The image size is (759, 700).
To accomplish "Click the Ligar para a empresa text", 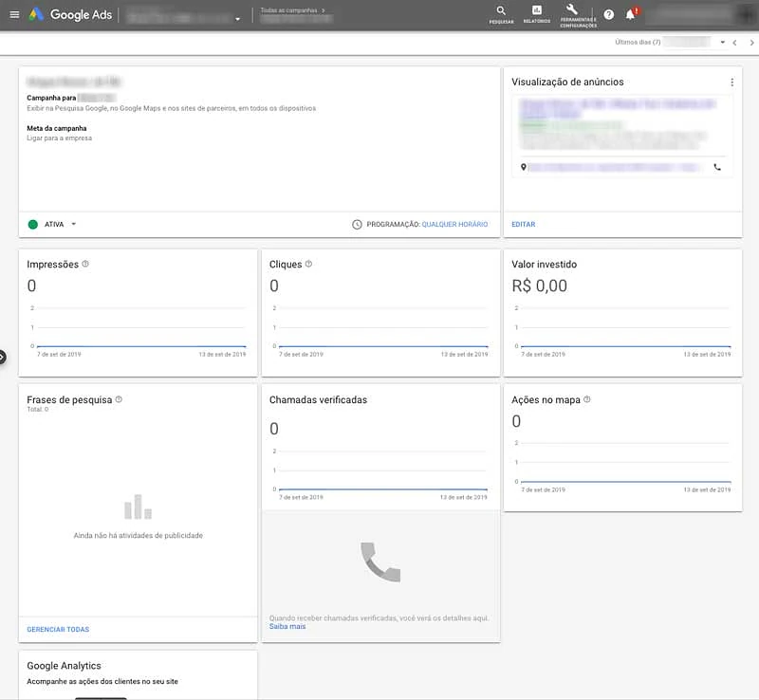I will pos(59,138).
